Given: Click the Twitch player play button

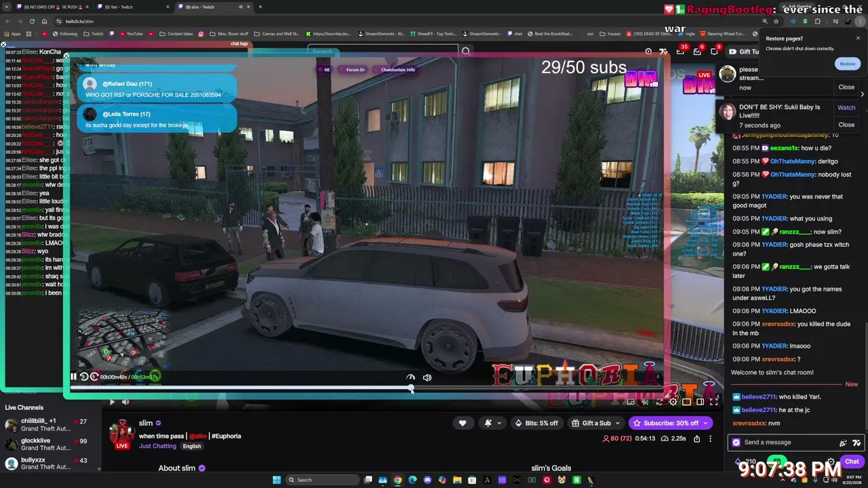Looking at the screenshot, I should [x=112, y=402].
